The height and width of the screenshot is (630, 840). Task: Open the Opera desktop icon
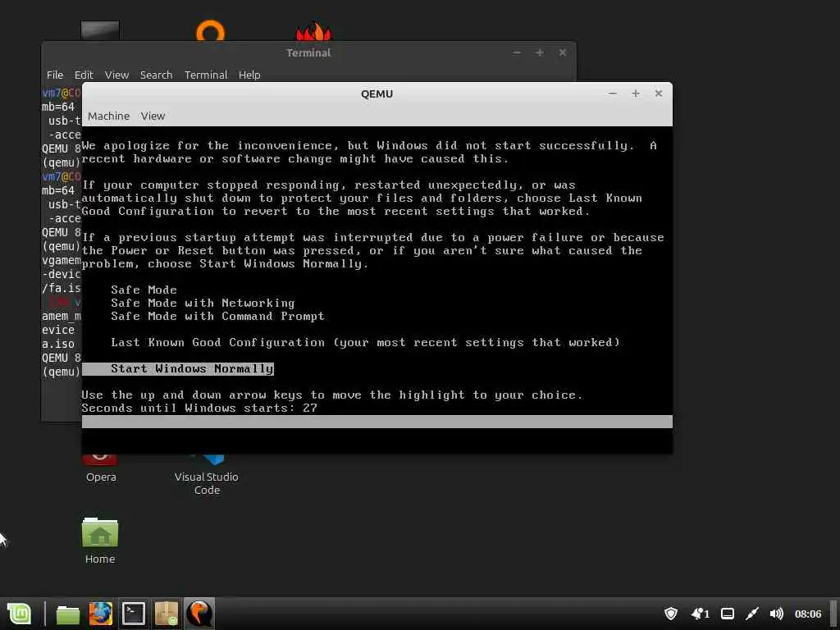point(101,468)
